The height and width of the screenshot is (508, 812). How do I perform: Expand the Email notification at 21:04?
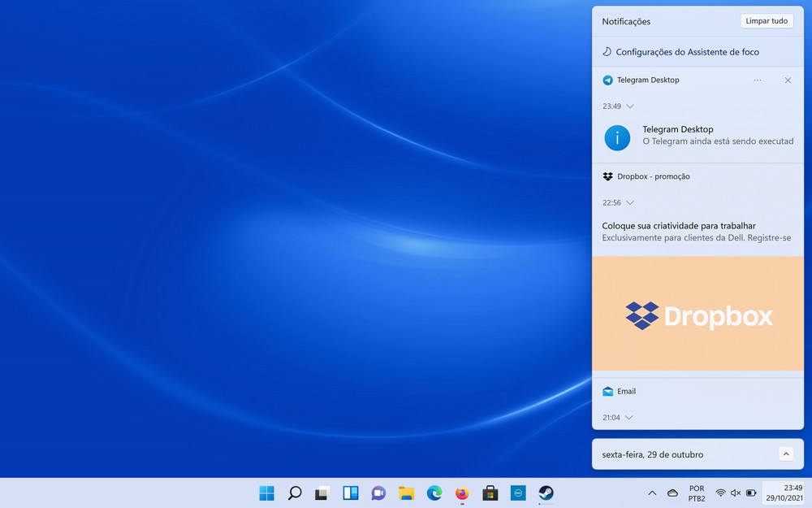[630, 418]
